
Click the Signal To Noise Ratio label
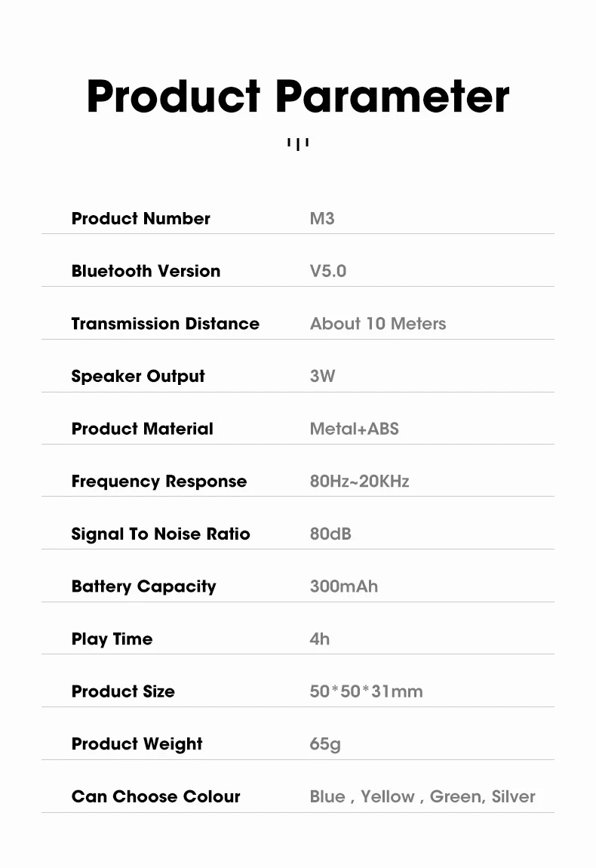pos(160,534)
